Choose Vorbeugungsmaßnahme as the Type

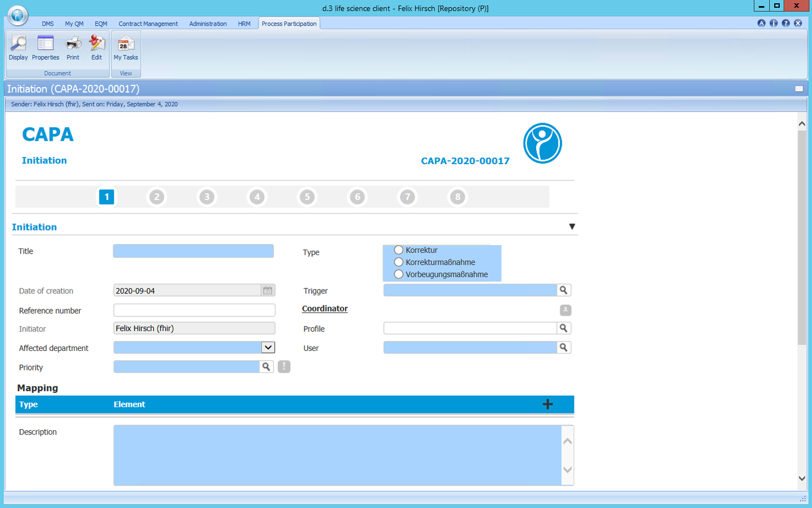point(399,274)
